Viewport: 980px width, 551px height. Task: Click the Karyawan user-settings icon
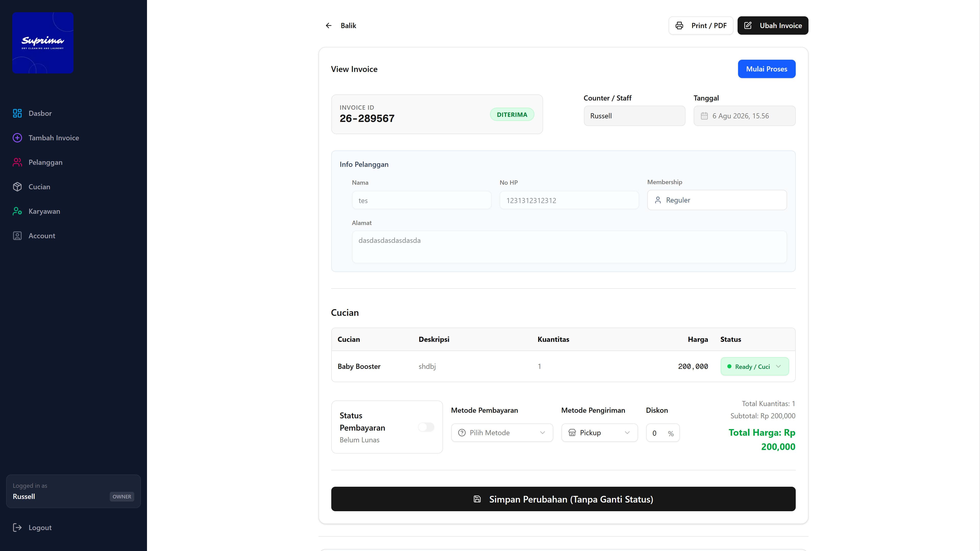17,211
